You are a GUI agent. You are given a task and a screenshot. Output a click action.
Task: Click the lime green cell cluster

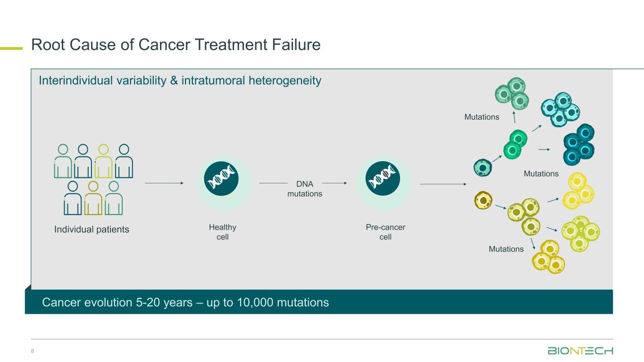pyautogui.click(x=580, y=232)
